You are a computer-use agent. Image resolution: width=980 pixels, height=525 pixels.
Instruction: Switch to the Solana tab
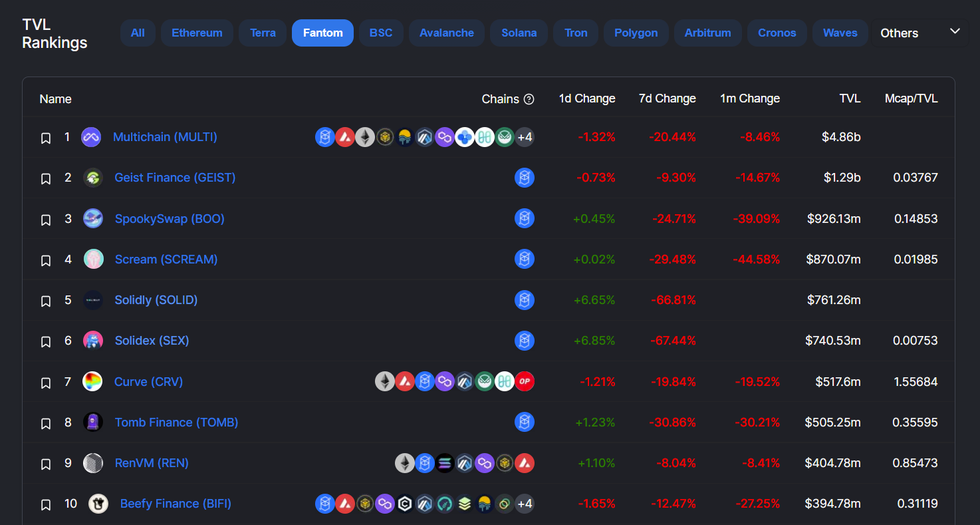[519, 33]
